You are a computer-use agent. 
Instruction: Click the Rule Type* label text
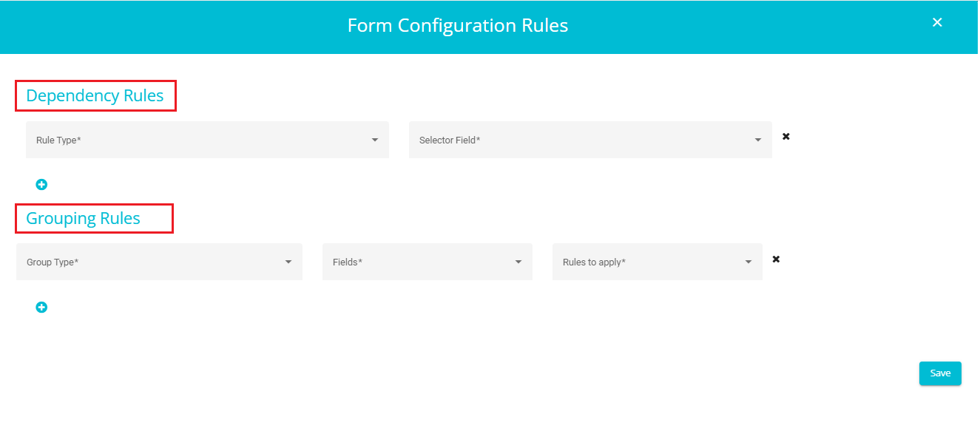pos(58,140)
